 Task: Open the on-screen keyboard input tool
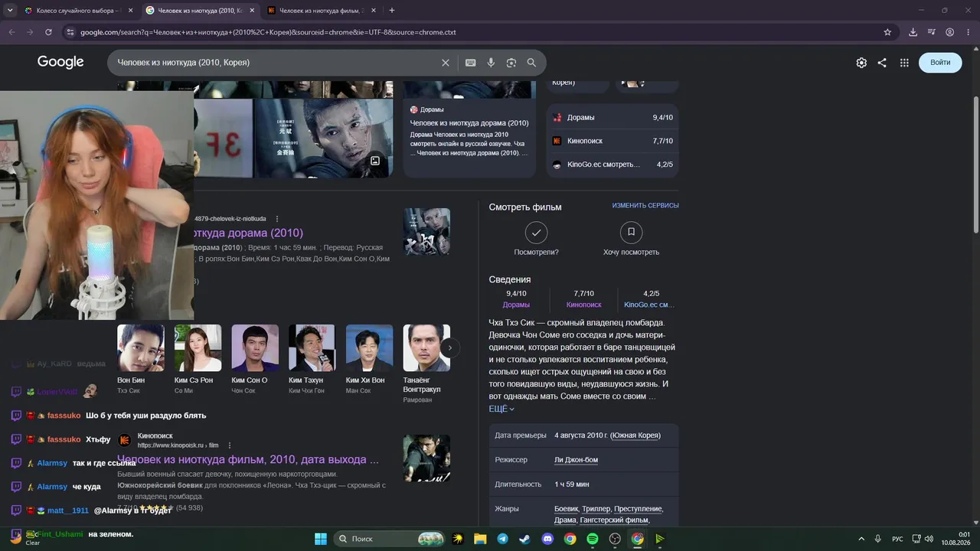[471, 63]
